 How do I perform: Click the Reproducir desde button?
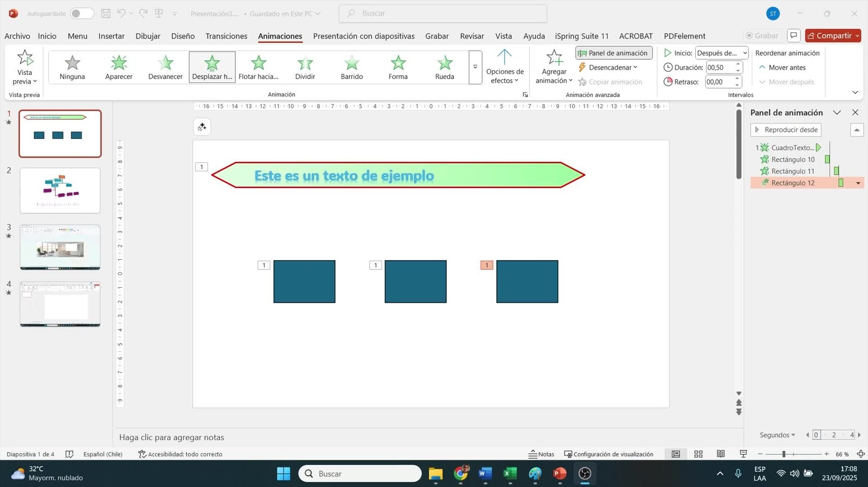click(786, 130)
